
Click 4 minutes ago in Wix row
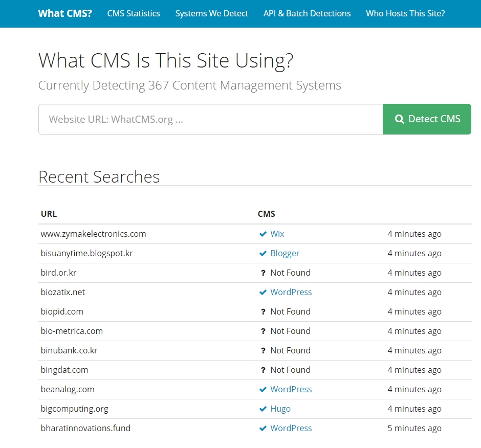[x=414, y=234]
